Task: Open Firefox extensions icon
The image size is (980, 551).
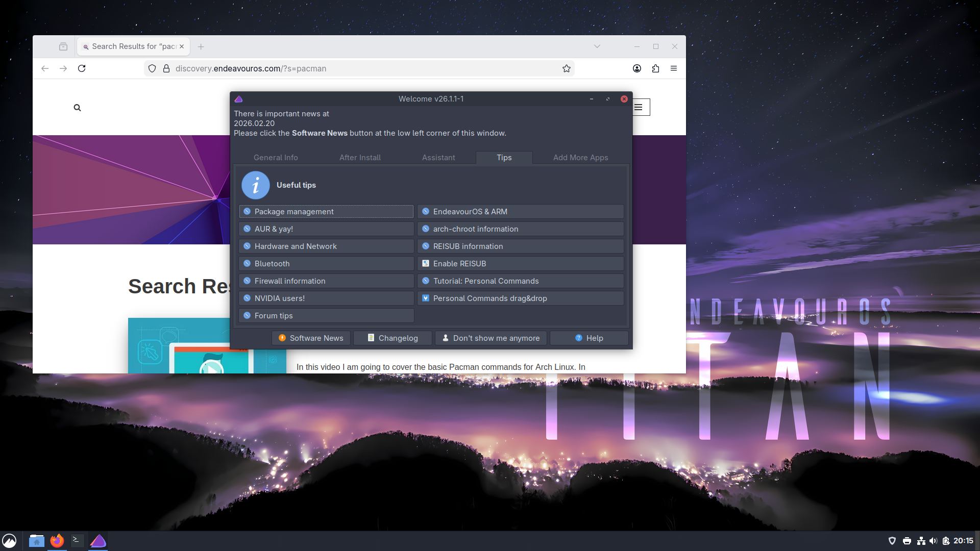Action: (x=655, y=68)
